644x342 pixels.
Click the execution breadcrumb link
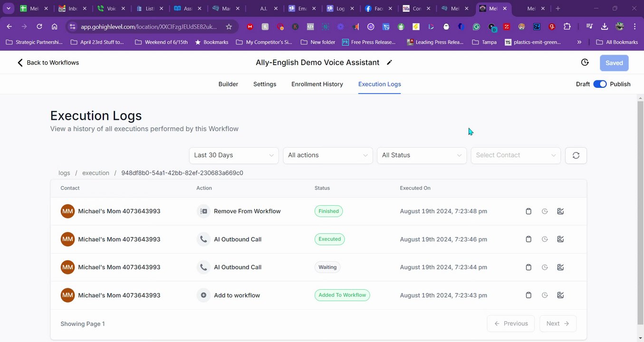pos(96,173)
